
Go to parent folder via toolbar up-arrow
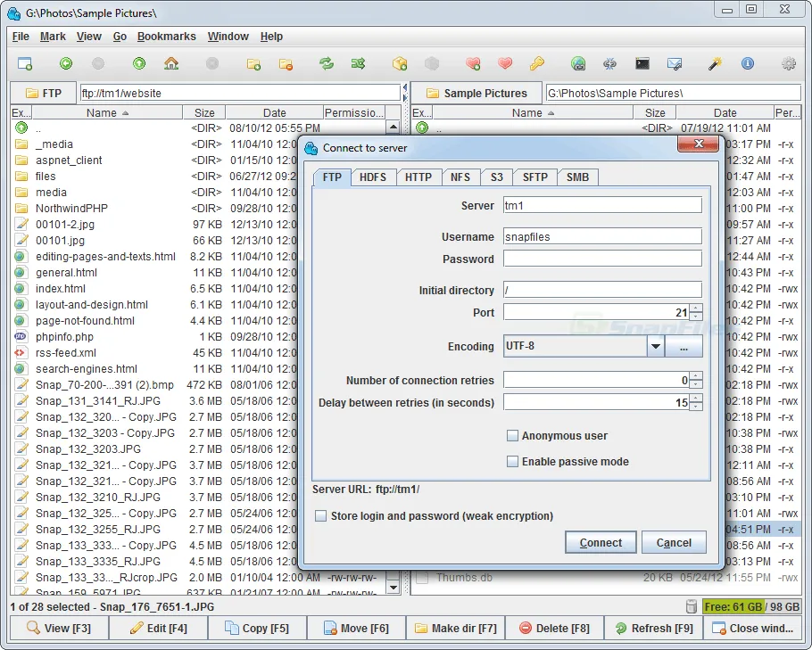139,63
